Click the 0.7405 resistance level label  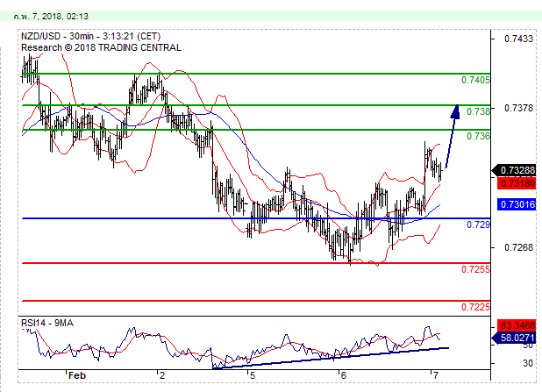[475, 80]
